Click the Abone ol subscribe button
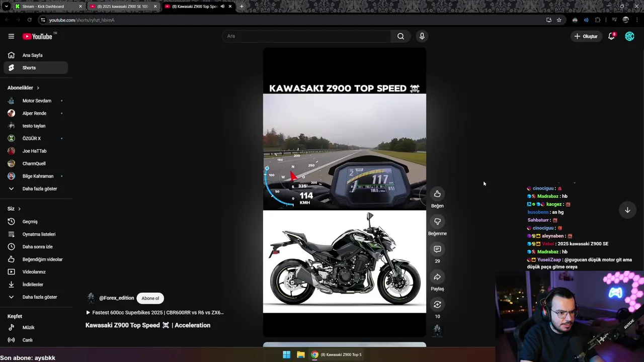The height and width of the screenshot is (362, 644). pos(150,298)
